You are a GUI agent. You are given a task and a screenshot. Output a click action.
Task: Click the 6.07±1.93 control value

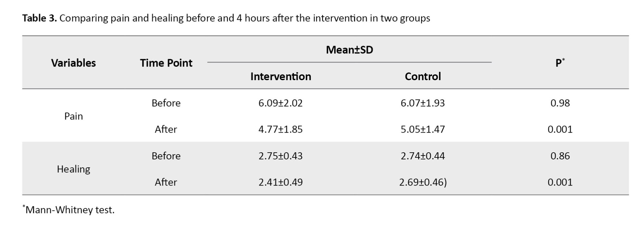point(422,103)
